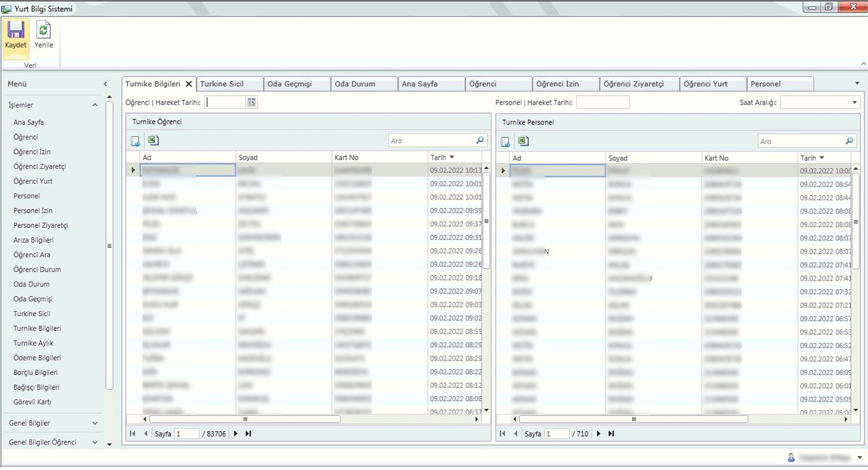Screen dimensions: 868x470
Task: Open the Saat Aralığı dropdown
Action: point(855,102)
